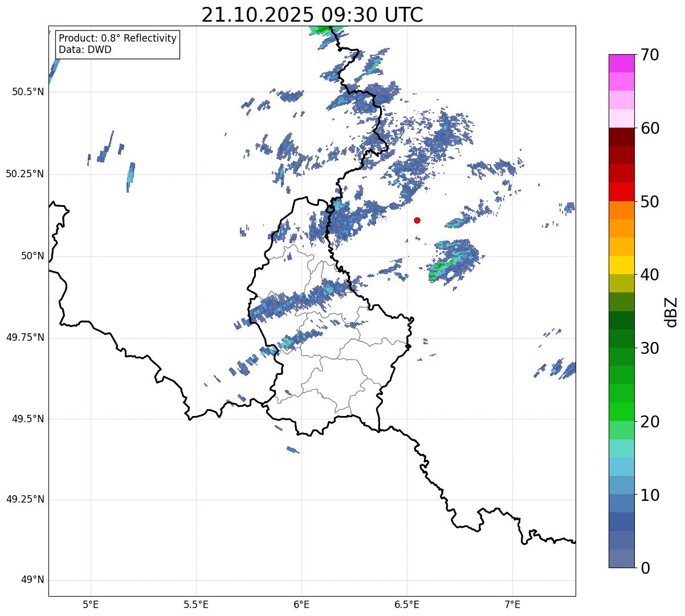Click the "Product: 0.8° Reflectivity" label
Image resolution: width=685 pixels, height=616 pixels.
pyautogui.click(x=118, y=38)
